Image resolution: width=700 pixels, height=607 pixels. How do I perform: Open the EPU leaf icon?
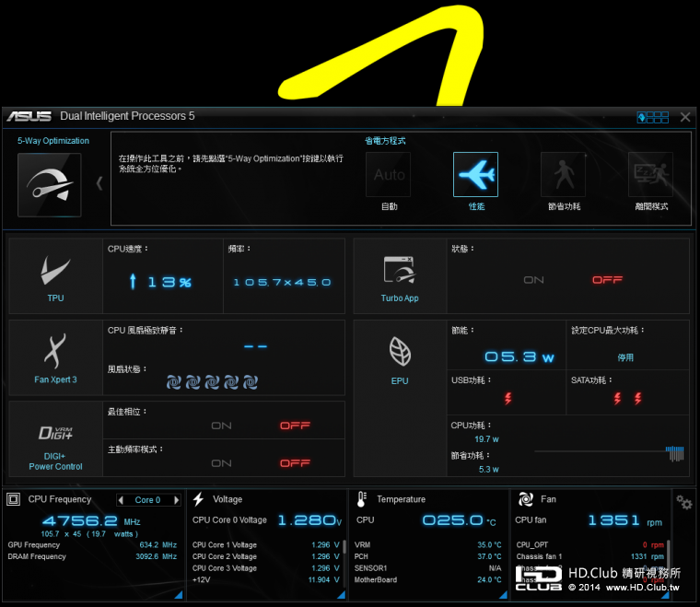coord(400,356)
